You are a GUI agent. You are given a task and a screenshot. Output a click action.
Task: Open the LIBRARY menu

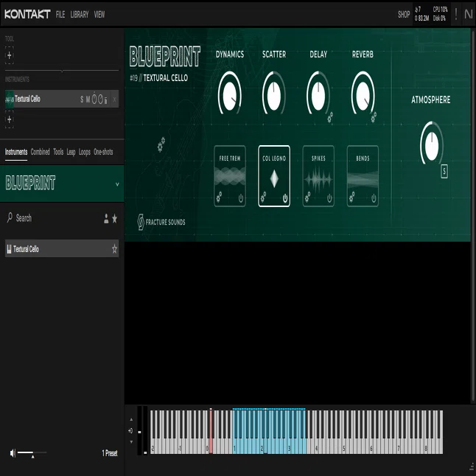80,14
